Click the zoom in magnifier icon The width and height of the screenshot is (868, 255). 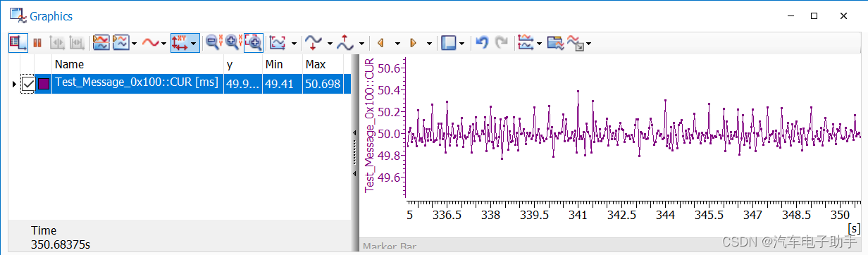tap(233, 43)
